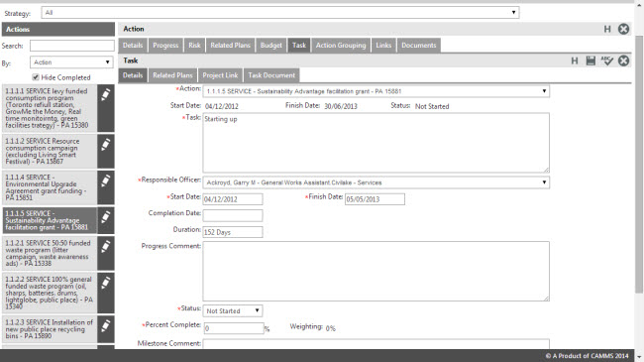This screenshot has height=362, width=644.
Task: Select action 1.1.1.2 SERVICE Resource consumption campaign
Action: coord(50,151)
